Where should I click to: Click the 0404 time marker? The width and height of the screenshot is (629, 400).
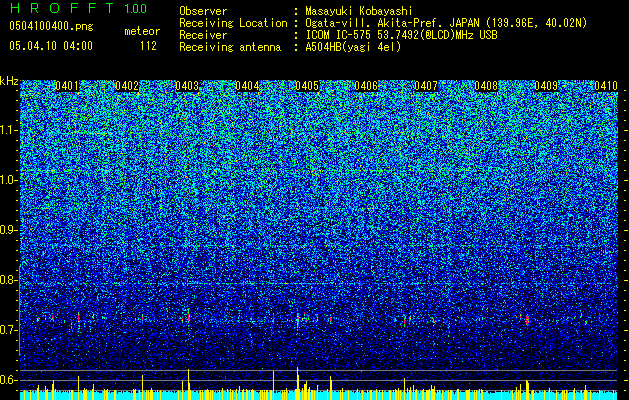(x=247, y=86)
